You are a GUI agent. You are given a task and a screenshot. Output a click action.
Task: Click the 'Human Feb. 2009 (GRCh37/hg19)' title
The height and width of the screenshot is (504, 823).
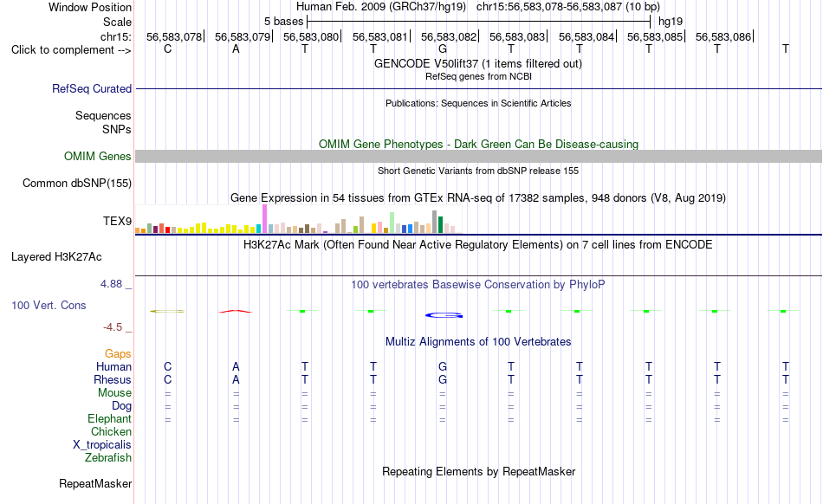[x=381, y=7]
